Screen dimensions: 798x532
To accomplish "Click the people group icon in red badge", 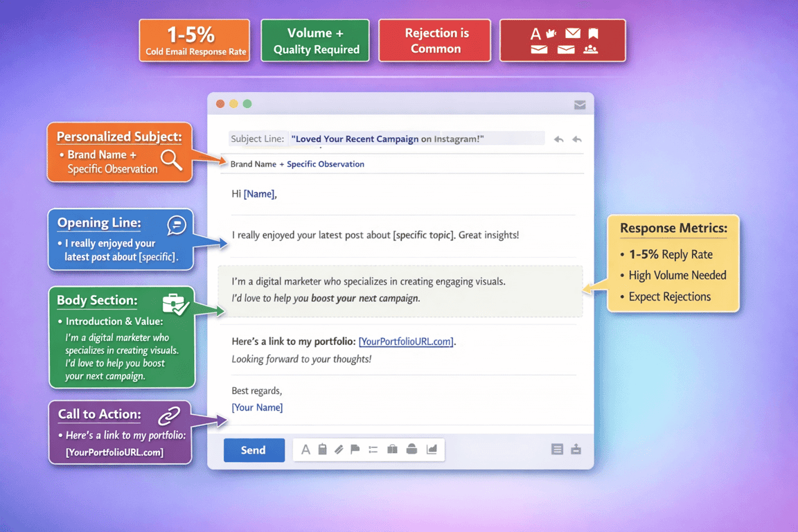I will (591, 49).
